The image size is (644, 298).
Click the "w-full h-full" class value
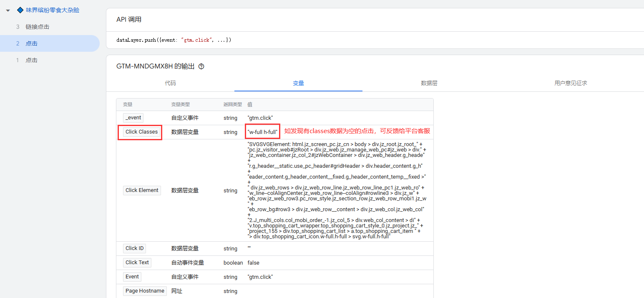point(262,132)
